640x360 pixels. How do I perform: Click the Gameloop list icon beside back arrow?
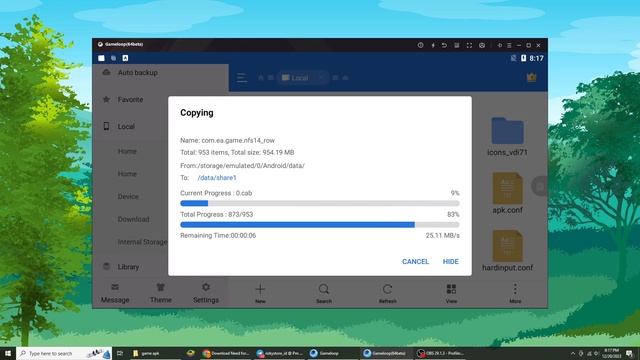pyautogui.click(x=457, y=45)
